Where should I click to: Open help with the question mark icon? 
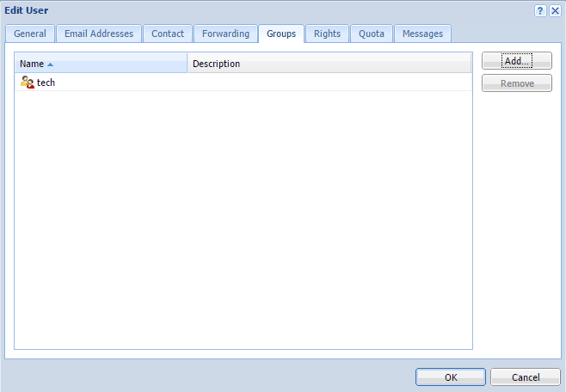pos(540,10)
